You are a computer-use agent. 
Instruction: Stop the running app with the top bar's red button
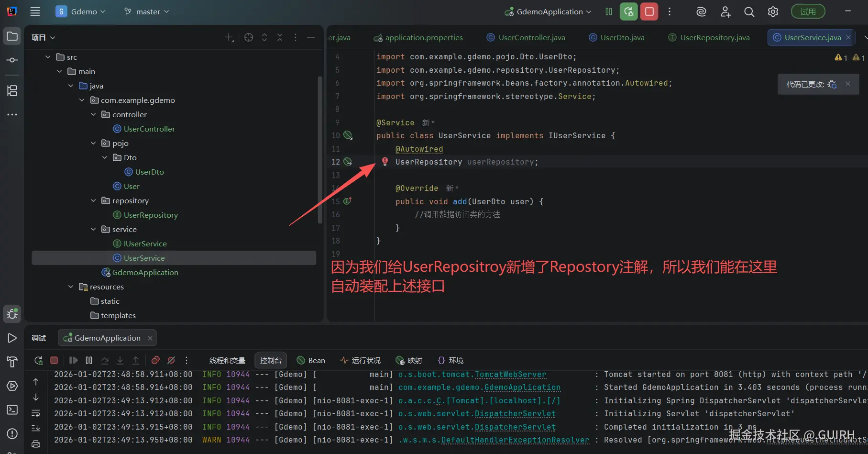[649, 12]
